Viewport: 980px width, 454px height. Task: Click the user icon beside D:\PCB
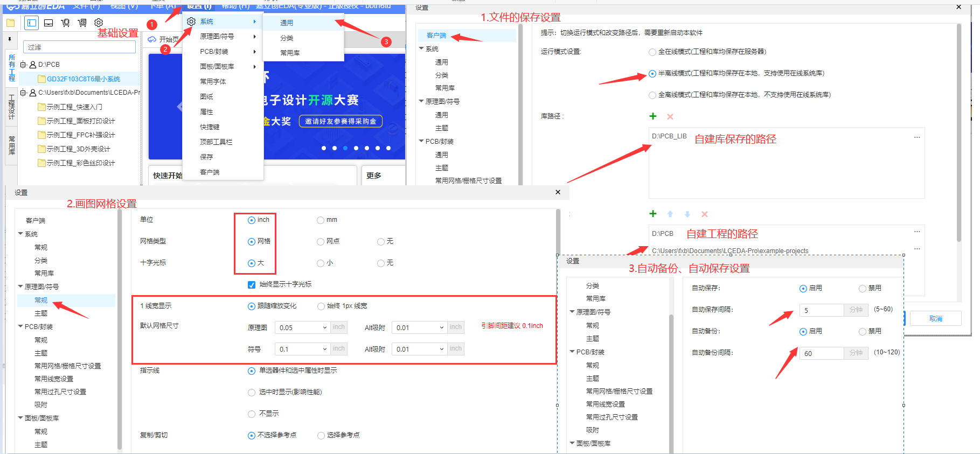tap(33, 65)
